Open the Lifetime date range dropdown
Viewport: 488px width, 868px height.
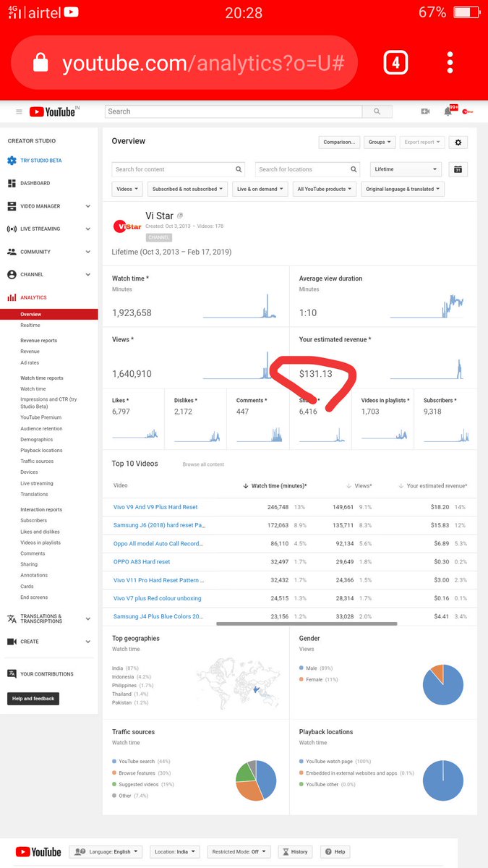(x=406, y=169)
